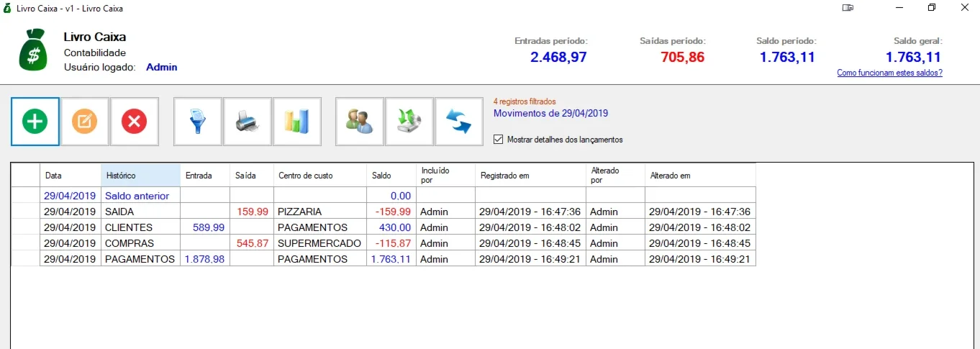Click the orange edit entry icon
The width and height of the screenshot is (980, 349).
pos(84,122)
